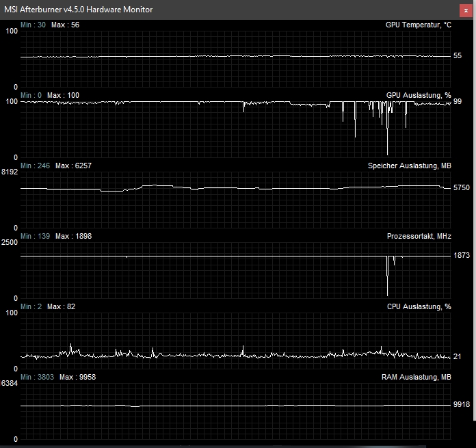This screenshot has width=476, height=448.
Task: Select the GPU Auslastung, % graph label
Action: (x=419, y=95)
